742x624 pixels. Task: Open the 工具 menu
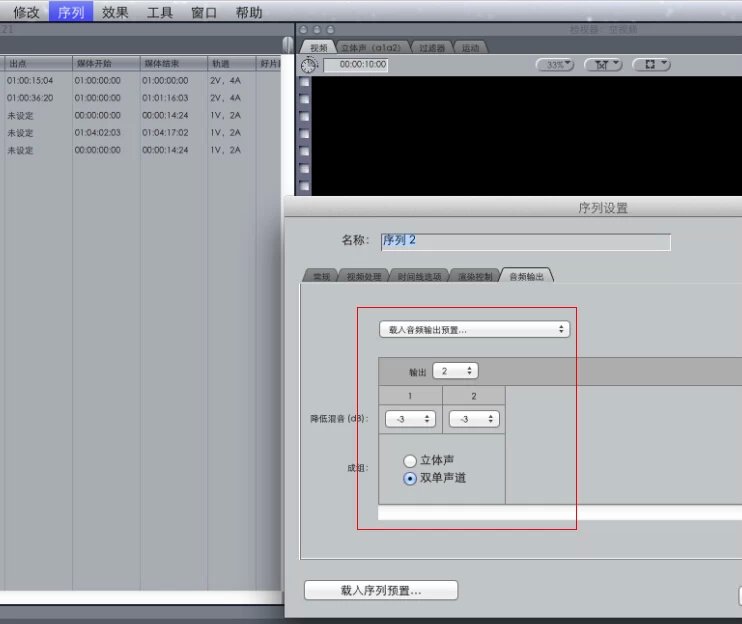pyautogui.click(x=159, y=12)
